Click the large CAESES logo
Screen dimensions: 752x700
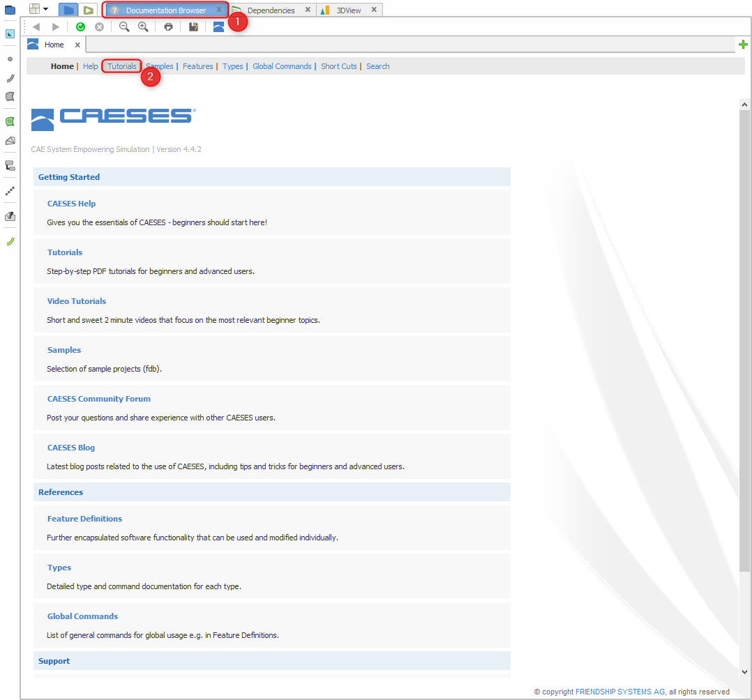tap(113, 119)
